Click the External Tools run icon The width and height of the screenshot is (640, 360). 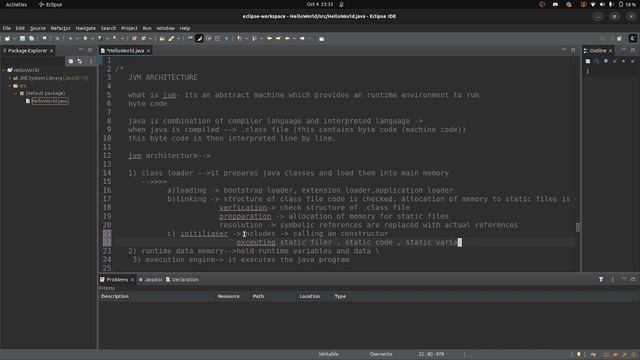(115, 38)
